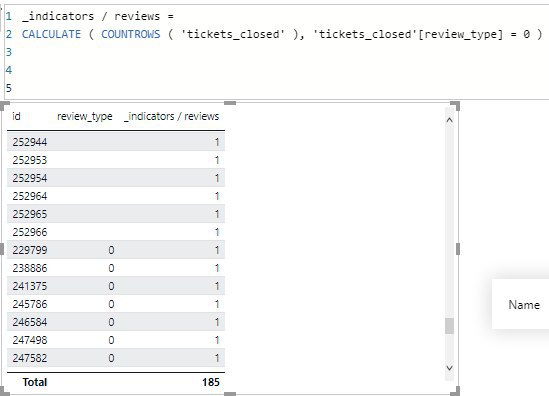Viewport: 549px width, 396px height.
Task: Click the Name label in side panel
Action: point(524,305)
